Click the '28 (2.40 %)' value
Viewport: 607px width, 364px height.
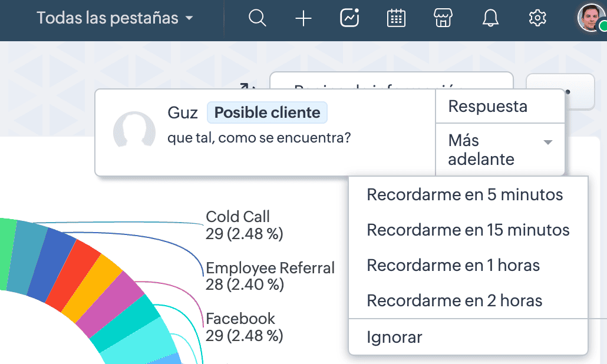point(245,284)
